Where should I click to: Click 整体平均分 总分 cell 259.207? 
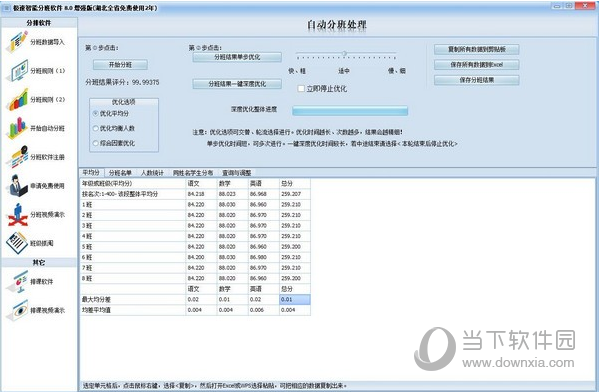pyautogui.click(x=295, y=194)
